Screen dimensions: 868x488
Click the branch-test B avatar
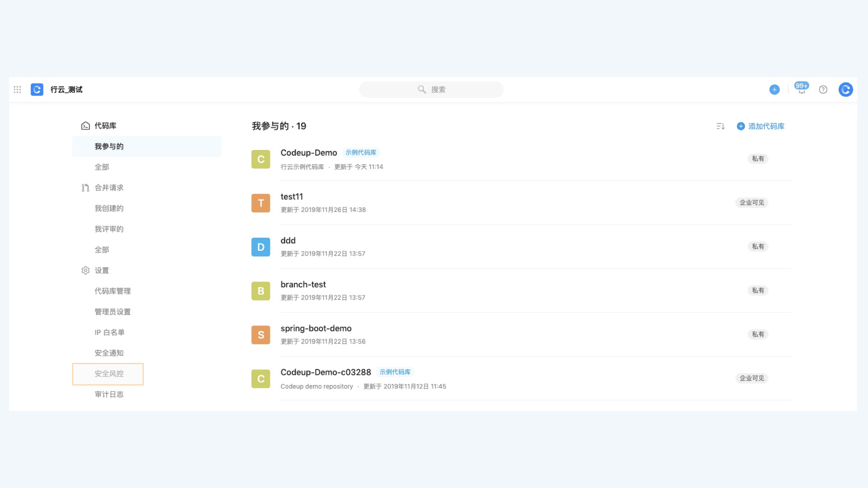click(261, 291)
